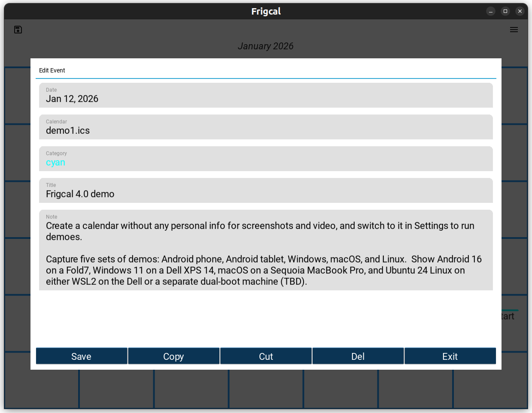Viewport: 532px width, 413px height.
Task: Click the Date field showing Jan 12, 2026
Action: pos(266,95)
